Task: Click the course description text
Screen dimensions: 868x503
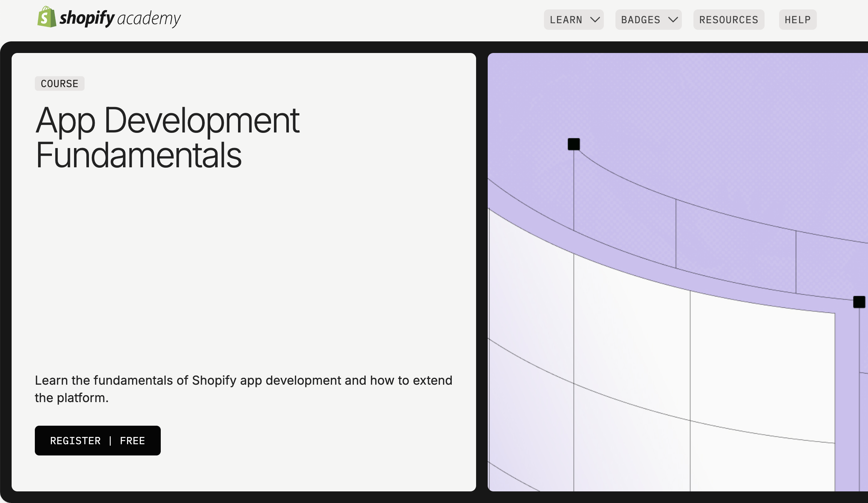Action: (243, 389)
